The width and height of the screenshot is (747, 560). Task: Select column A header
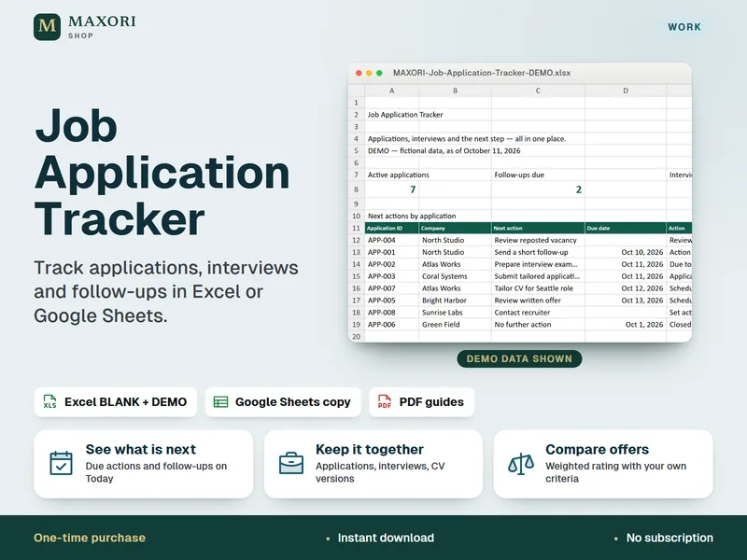391,91
